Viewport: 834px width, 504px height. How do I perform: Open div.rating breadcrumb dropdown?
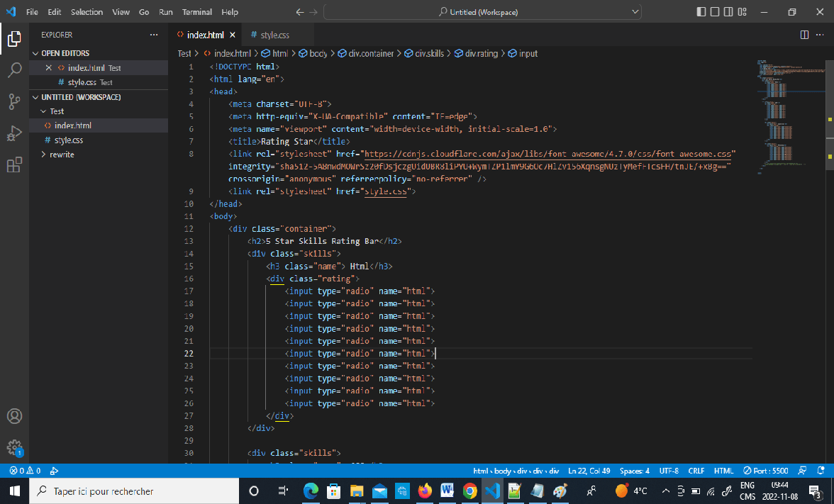pyautogui.click(x=476, y=53)
